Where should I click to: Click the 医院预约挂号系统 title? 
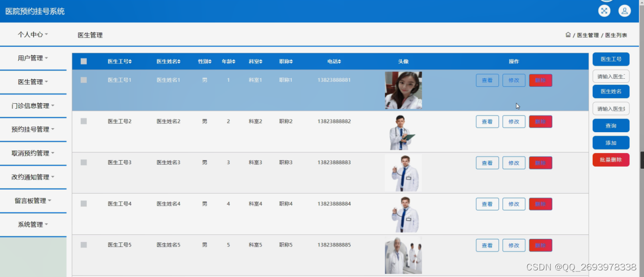pyautogui.click(x=35, y=11)
